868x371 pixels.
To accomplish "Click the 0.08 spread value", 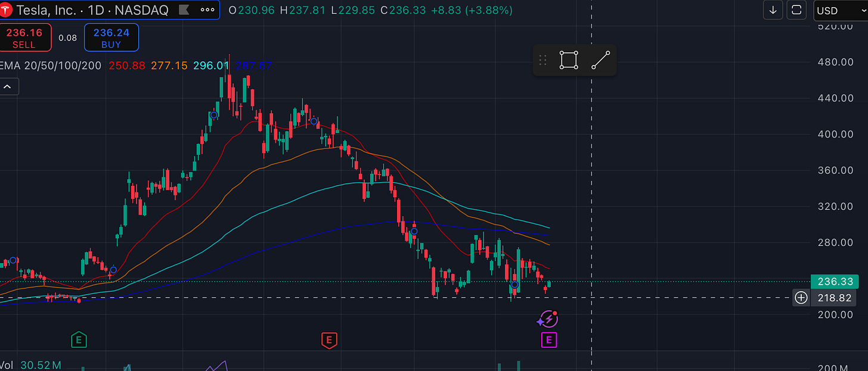I will tap(67, 38).
